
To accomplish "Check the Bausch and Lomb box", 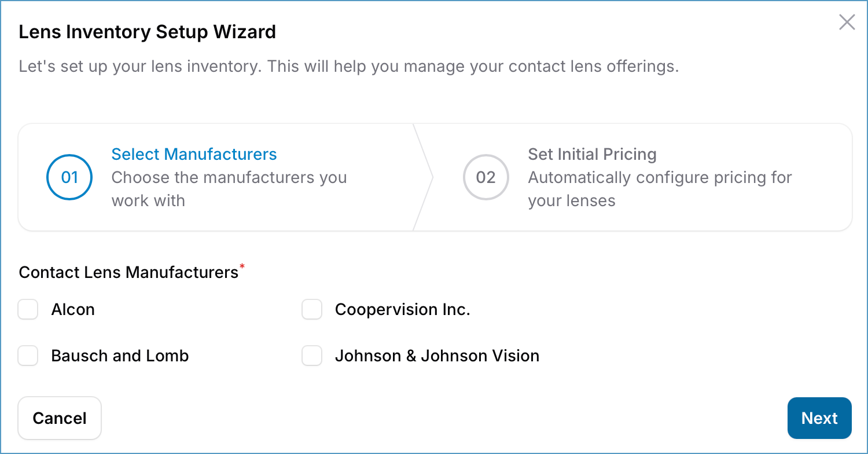I will pos(28,356).
